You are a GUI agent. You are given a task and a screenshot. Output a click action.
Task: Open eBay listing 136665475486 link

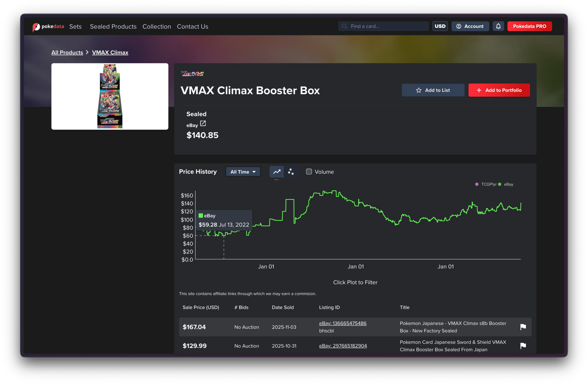pyautogui.click(x=343, y=323)
